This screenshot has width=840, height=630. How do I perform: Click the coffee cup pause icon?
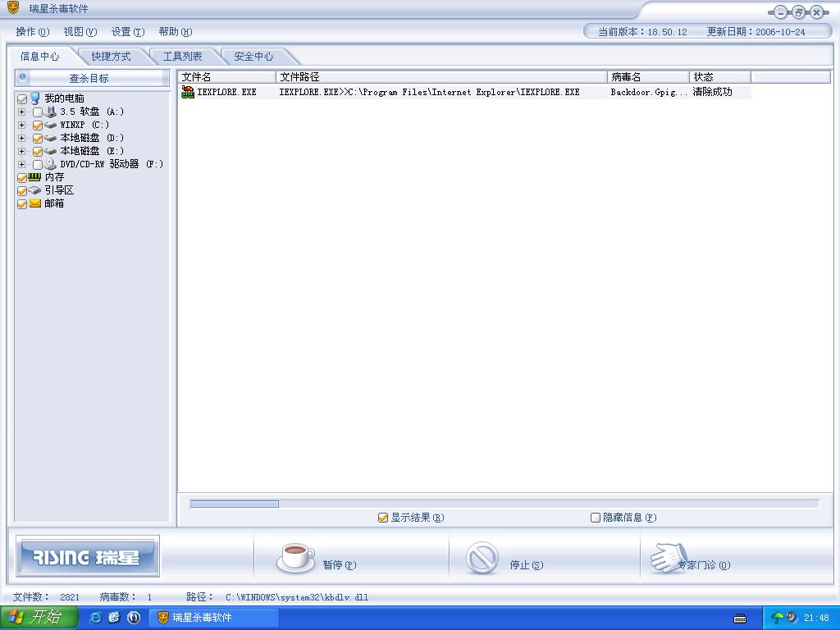295,558
